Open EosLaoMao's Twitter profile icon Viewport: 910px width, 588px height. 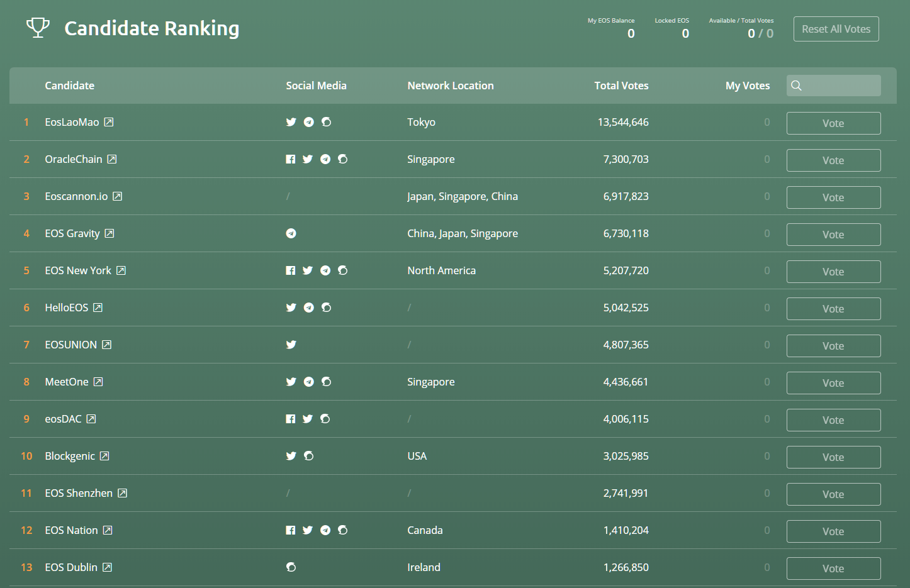click(x=291, y=122)
